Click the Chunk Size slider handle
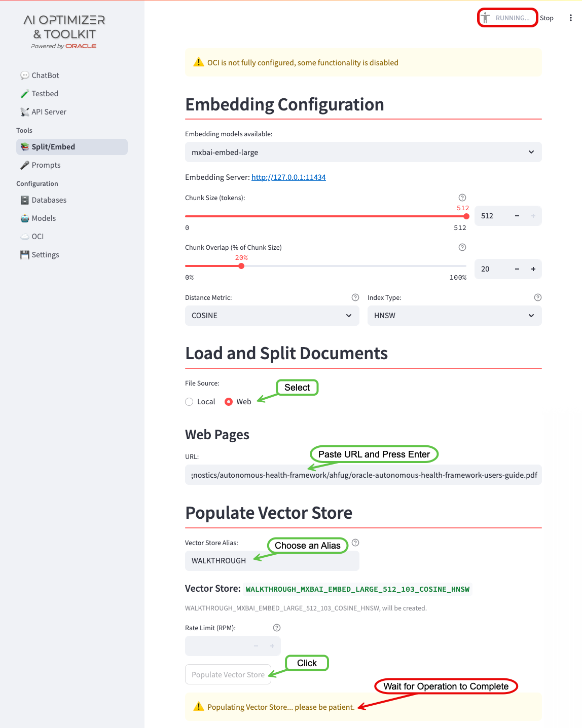The width and height of the screenshot is (582, 728). point(466,216)
